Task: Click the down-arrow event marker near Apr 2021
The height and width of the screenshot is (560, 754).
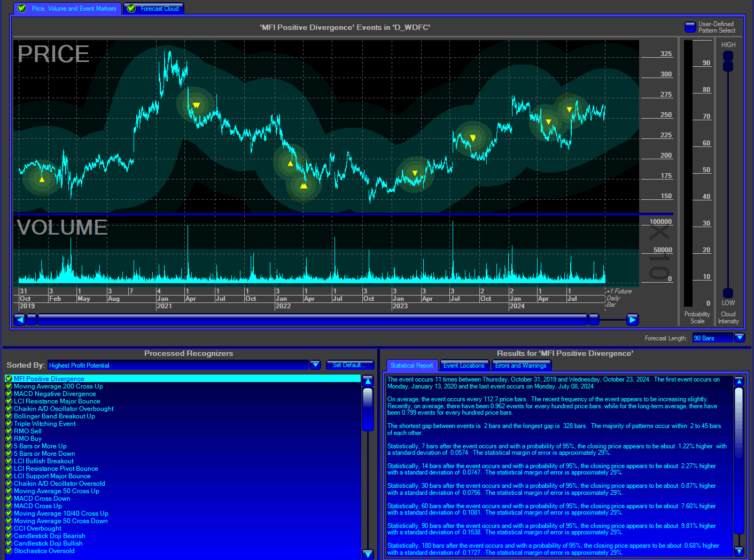Action: [196, 105]
